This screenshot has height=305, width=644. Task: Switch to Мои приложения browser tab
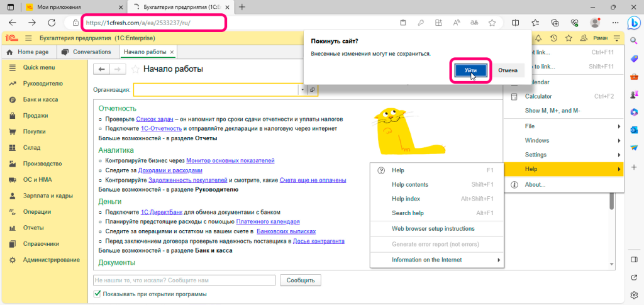[x=73, y=7]
